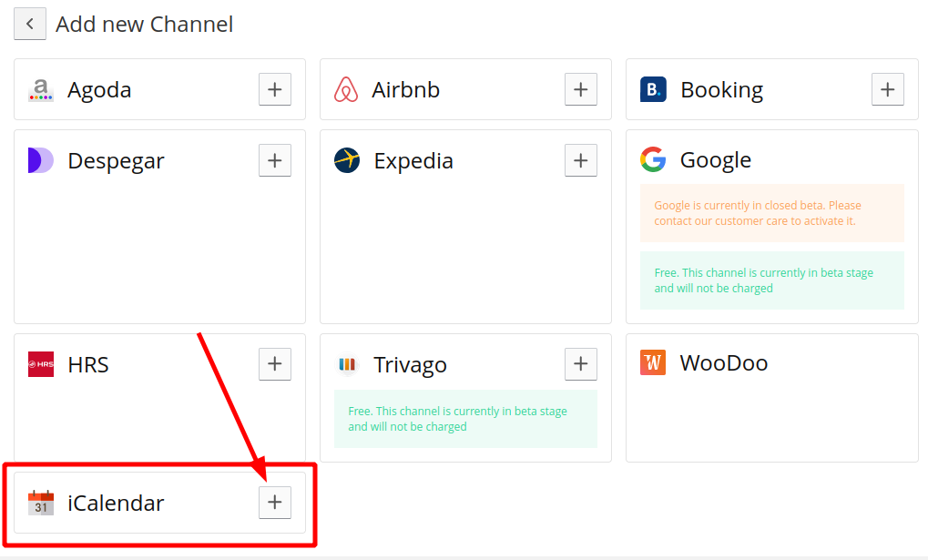
Task: Click the Google closed beta notice
Action: 771,213
